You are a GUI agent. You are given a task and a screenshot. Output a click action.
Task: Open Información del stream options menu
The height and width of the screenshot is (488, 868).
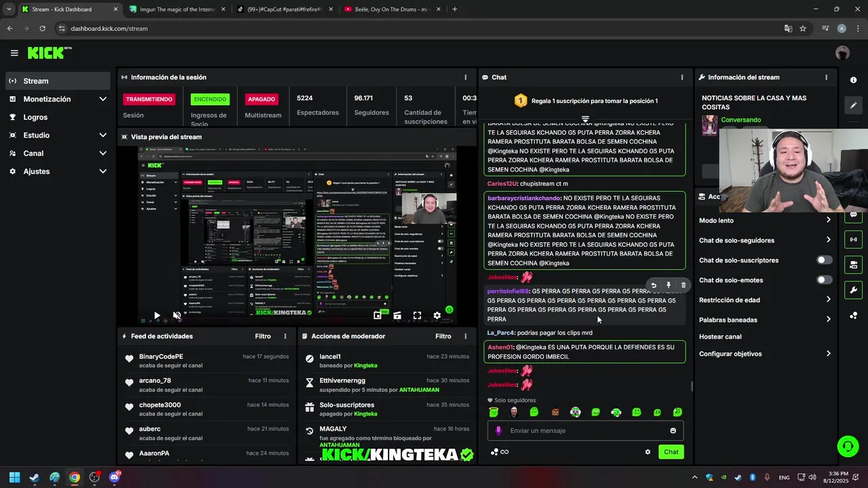pyautogui.click(x=826, y=77)
